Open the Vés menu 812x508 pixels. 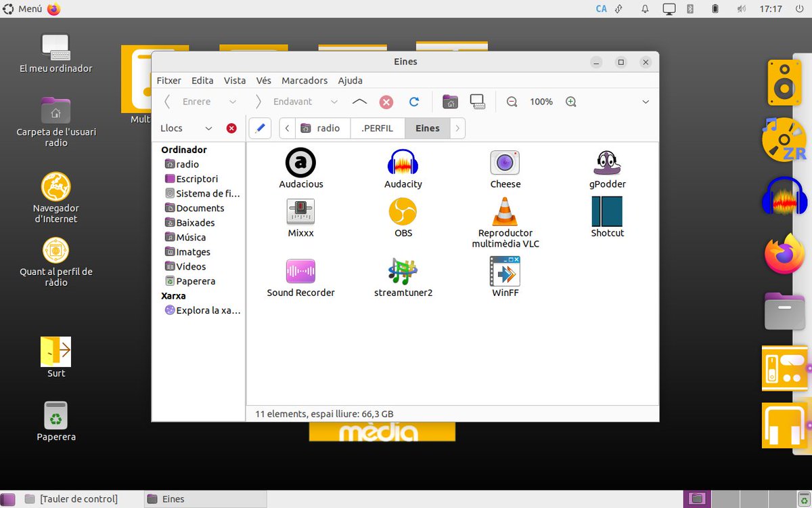pyautogui.click(x=264, y=80)
